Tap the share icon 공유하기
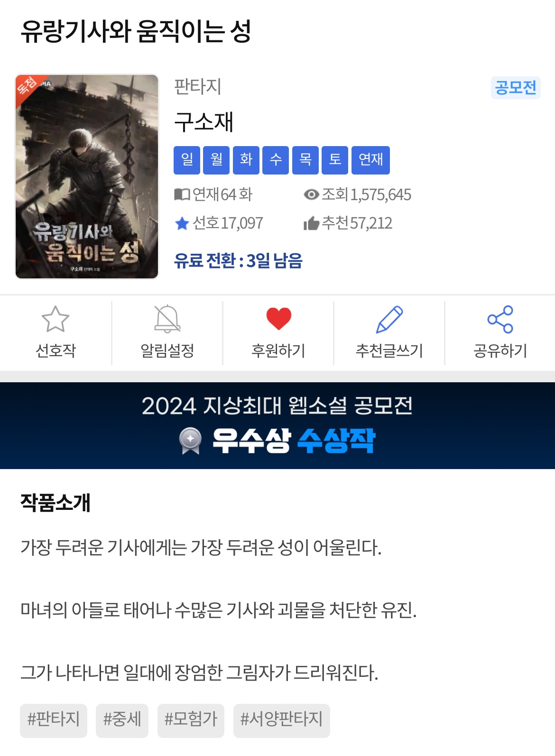 tap(500, 319)
